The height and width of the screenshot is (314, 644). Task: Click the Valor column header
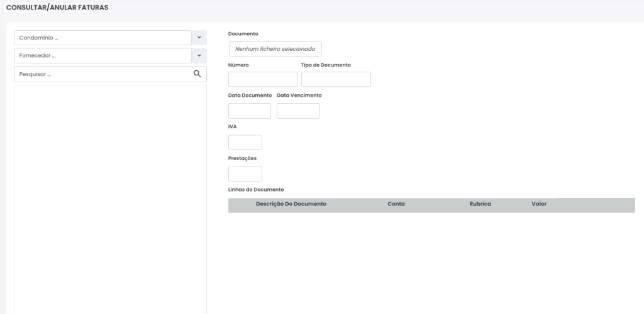coord(539,203)
